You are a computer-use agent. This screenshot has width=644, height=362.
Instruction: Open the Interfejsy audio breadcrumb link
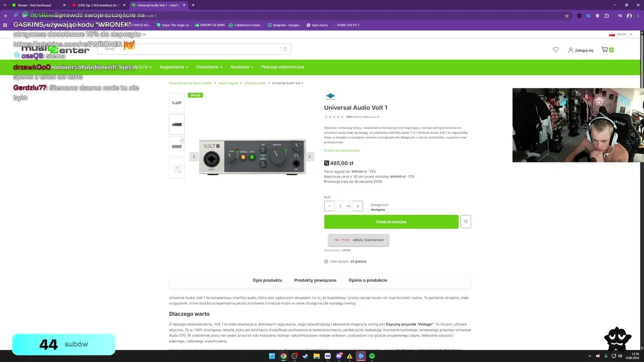coord(255,83)
